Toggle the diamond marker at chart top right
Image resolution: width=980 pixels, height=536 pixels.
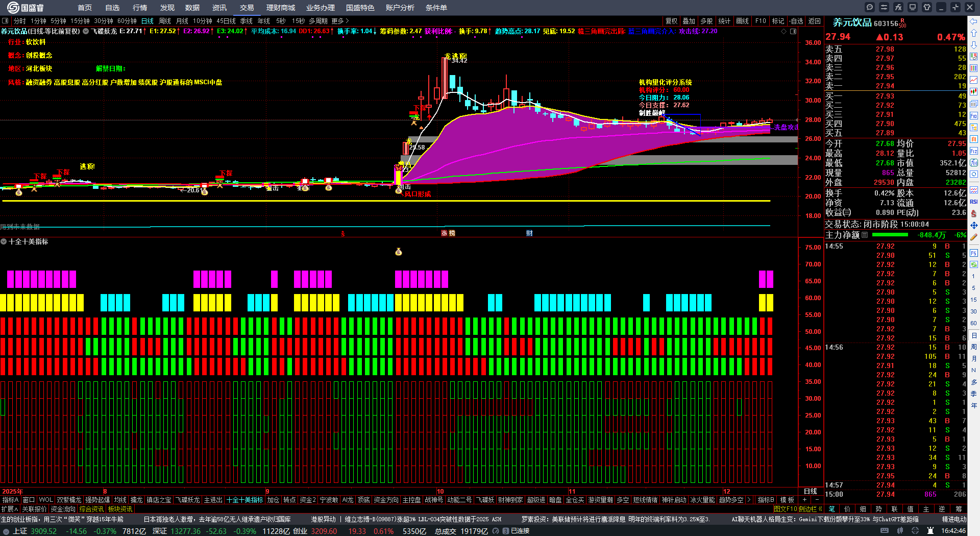(784, 31)
